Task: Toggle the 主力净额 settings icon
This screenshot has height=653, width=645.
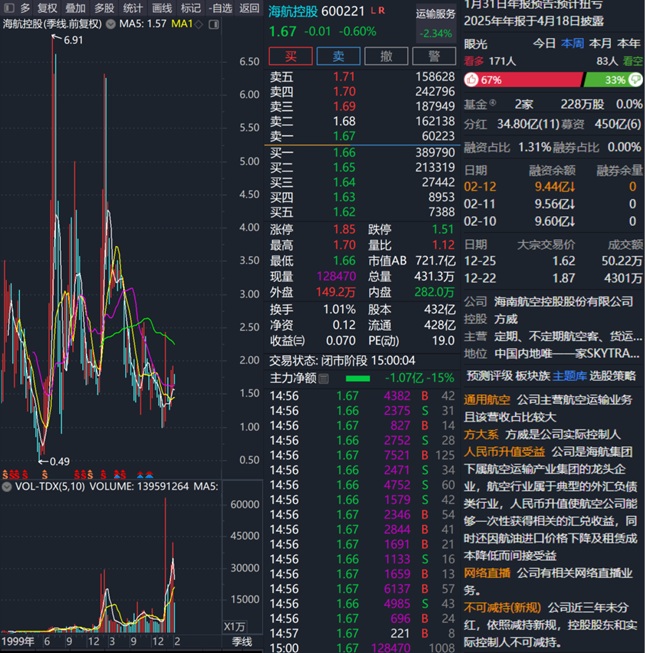Action: pyautogui.click(x=324, y=379)
